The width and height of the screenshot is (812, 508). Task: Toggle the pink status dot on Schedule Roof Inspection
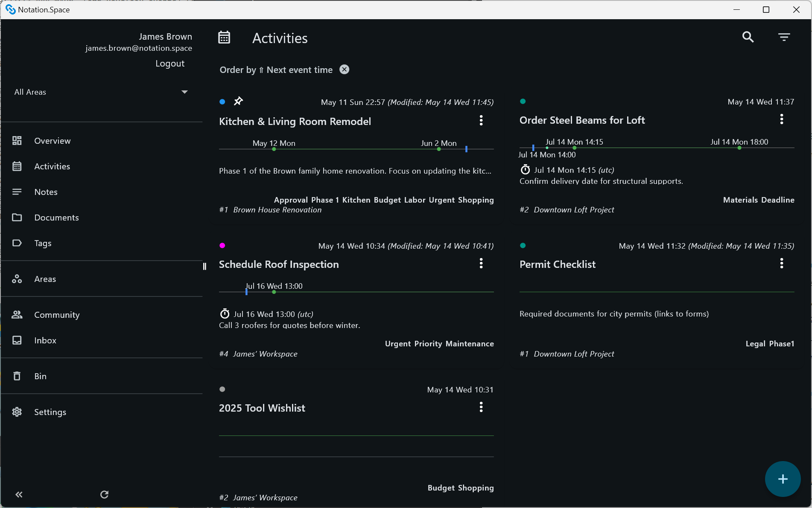click(x=222, y=245)
